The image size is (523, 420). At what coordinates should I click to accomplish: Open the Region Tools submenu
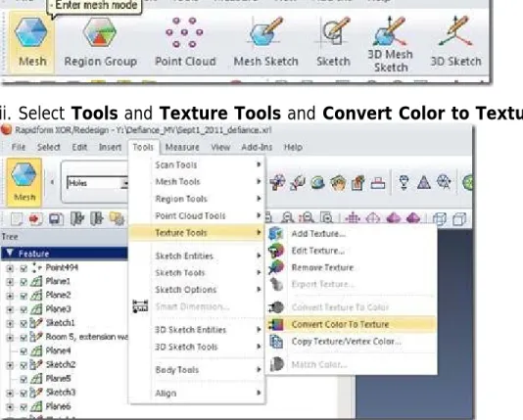coord(197,199)
